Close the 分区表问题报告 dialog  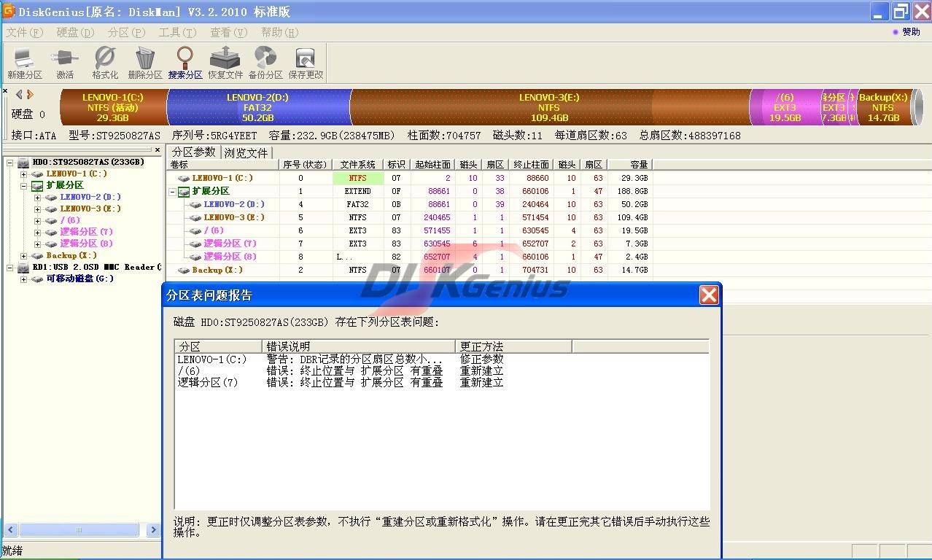click(709, 295)
